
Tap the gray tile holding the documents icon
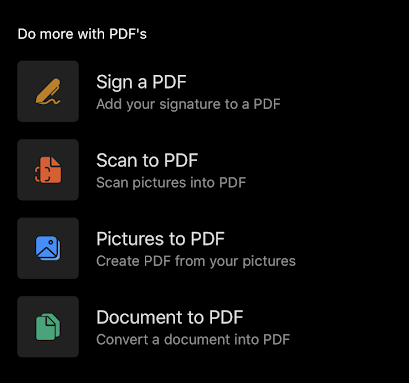click(x=48, y=327)
